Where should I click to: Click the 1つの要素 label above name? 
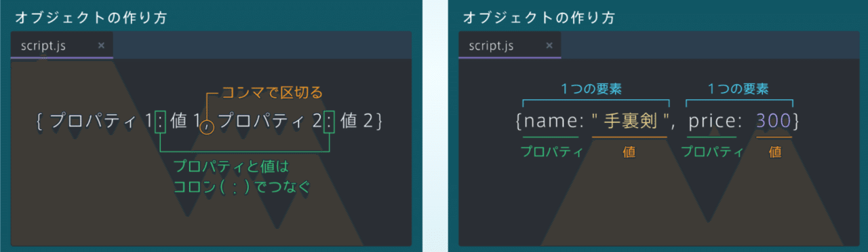tap(591, 89)
